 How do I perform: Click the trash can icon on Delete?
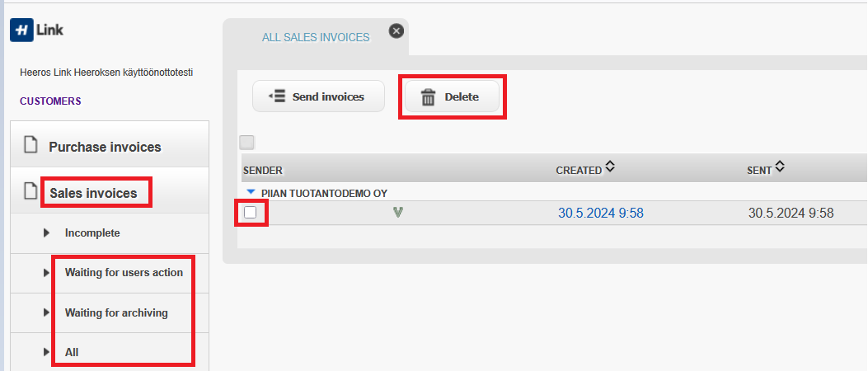tap(429, 97)
